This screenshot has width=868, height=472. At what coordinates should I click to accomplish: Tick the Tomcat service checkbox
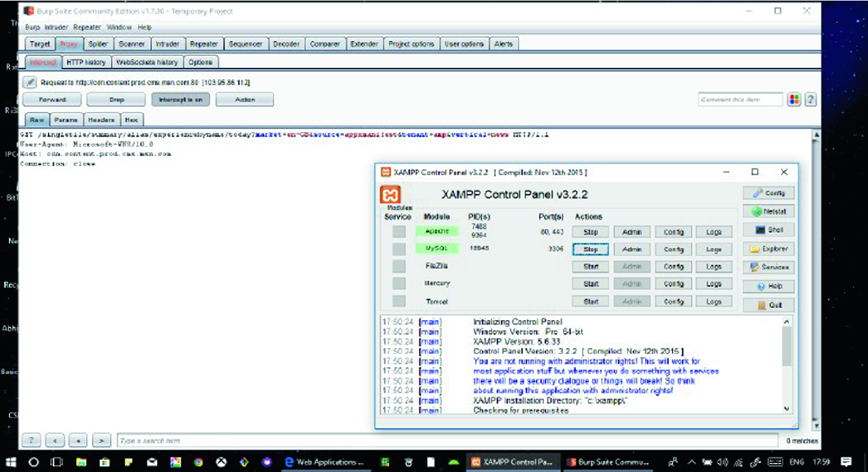click(x=399, y=301)
